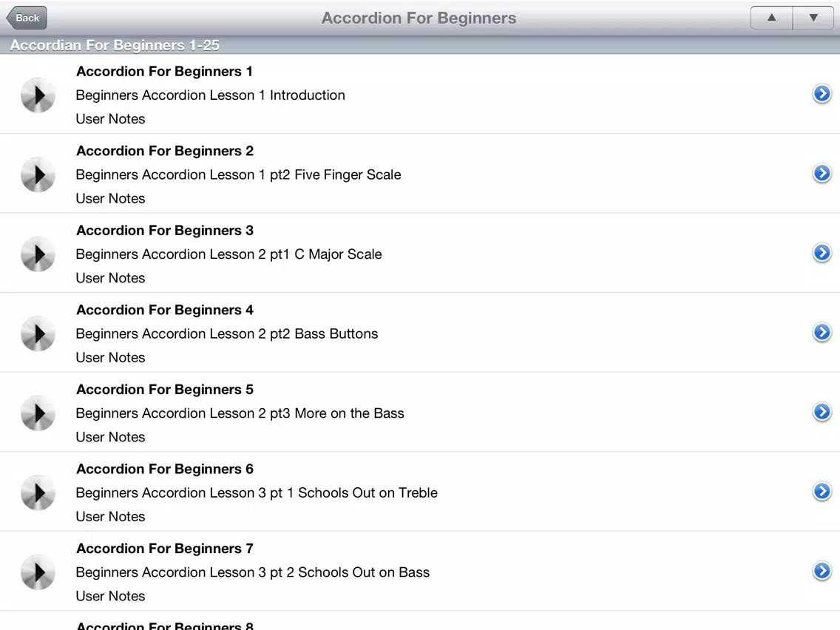Click section header 'Accordian For Beginners 1-25'

(x=115, y=46)
